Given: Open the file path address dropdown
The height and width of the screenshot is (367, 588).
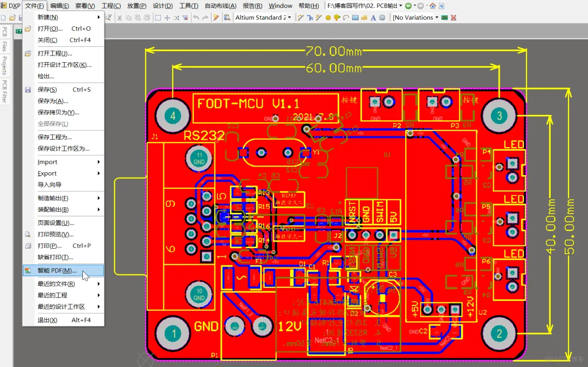Looking at the screenshot, I should (x=400, y=5).
